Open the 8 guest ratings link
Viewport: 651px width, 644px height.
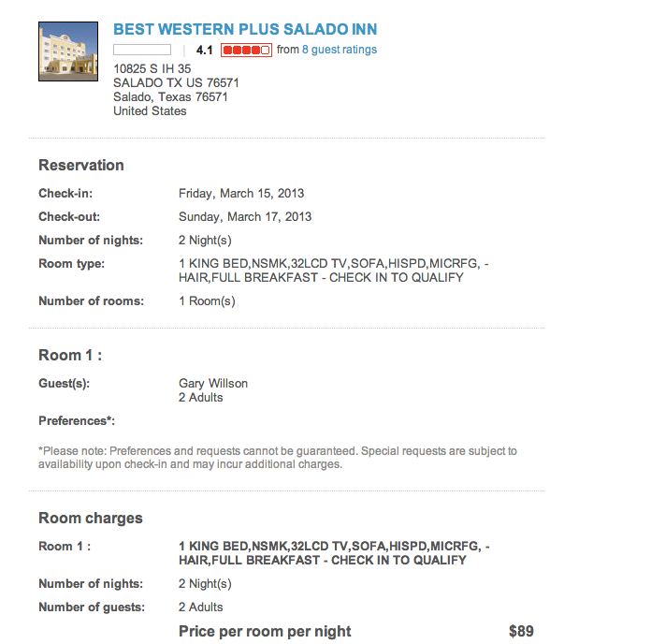(340, 50)
